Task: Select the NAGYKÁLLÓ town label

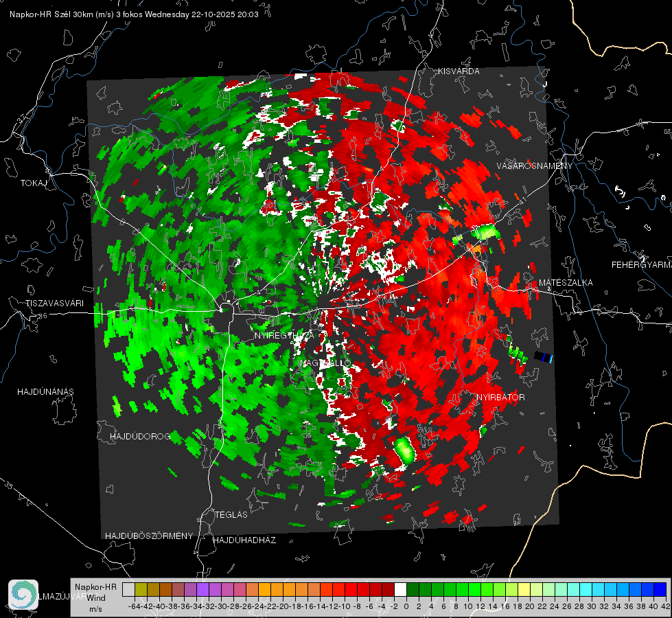Action: pyautogui.click(x=326, y=363)
